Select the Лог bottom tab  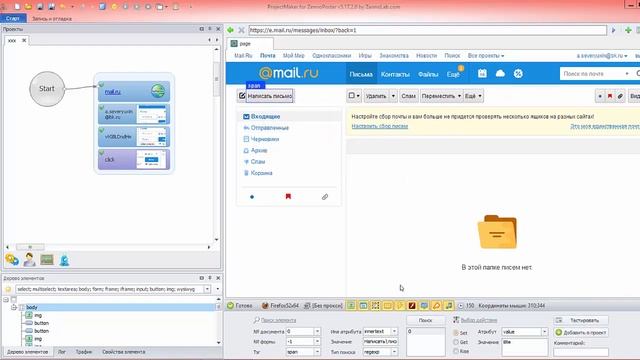pos(62,352)
